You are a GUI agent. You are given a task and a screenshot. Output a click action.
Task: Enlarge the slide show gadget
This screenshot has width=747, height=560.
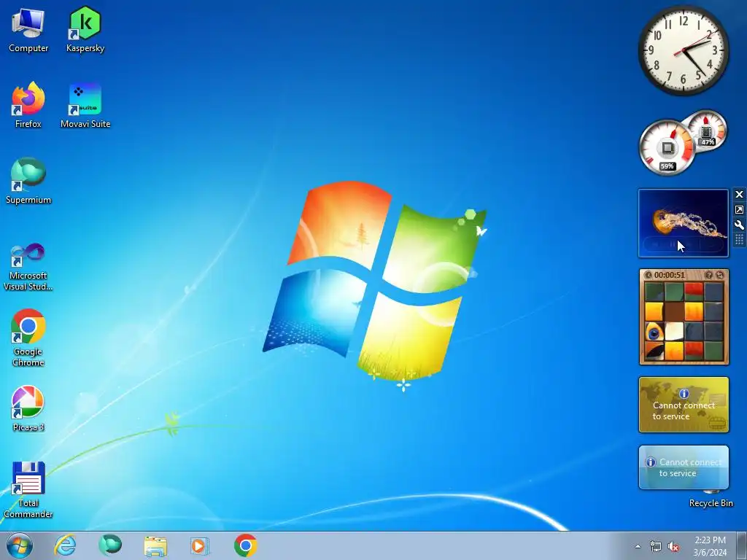tap(740, 209)
